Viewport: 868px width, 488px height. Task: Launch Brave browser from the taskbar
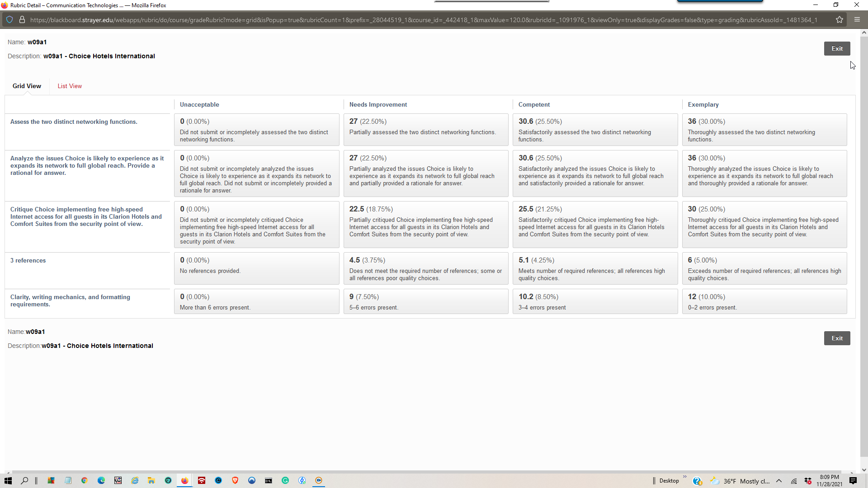235,481
